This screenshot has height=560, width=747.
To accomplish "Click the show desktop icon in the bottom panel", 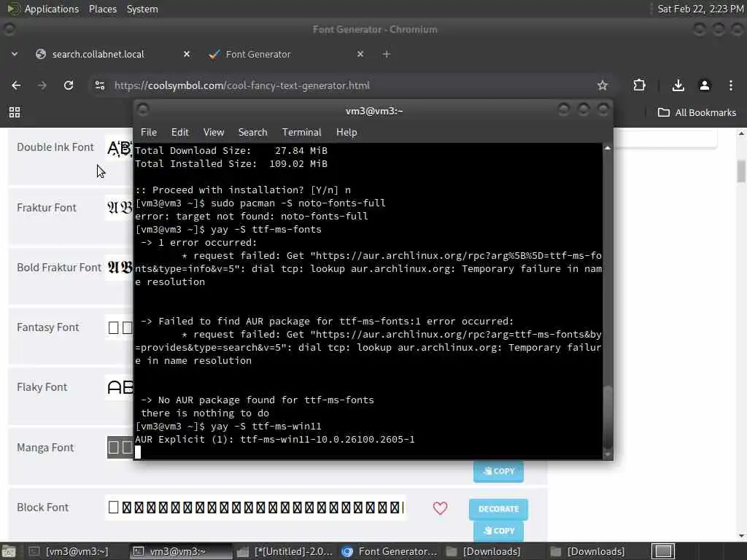I will [x=8, y=551].
